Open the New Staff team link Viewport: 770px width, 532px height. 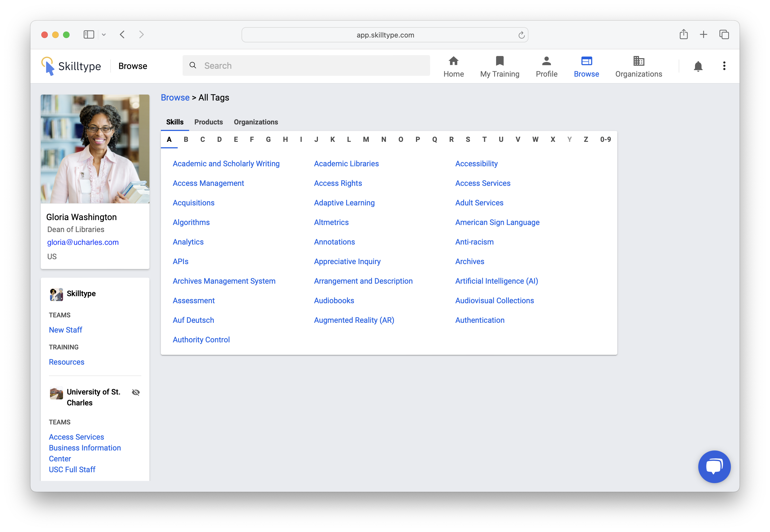65,330
